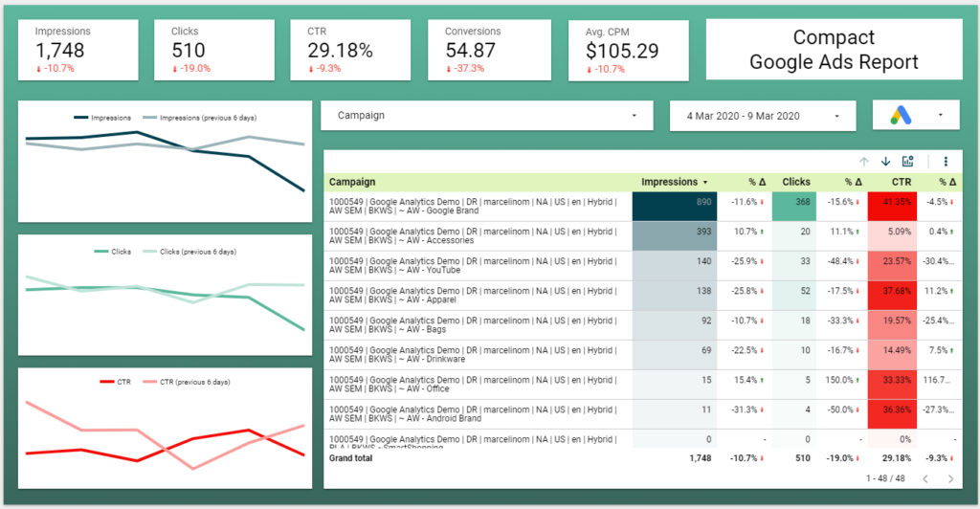Select the AW - Android Brand campaign row
Viewport: 980px width, 509px height.
tap(642, 414)
